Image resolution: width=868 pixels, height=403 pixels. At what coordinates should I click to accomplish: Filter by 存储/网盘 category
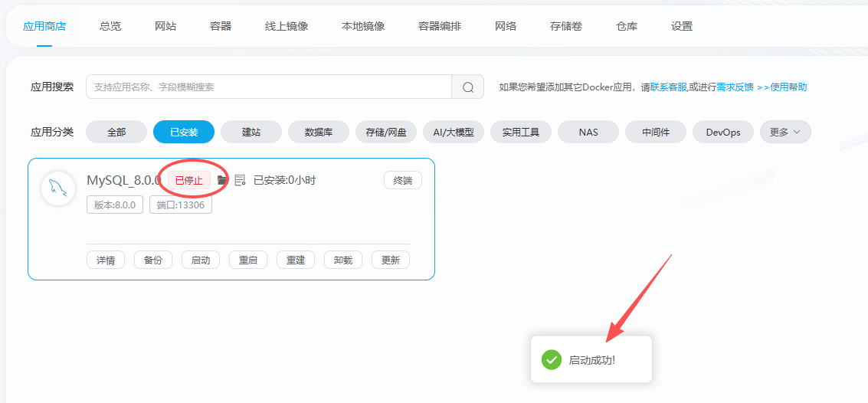(386, 132)
